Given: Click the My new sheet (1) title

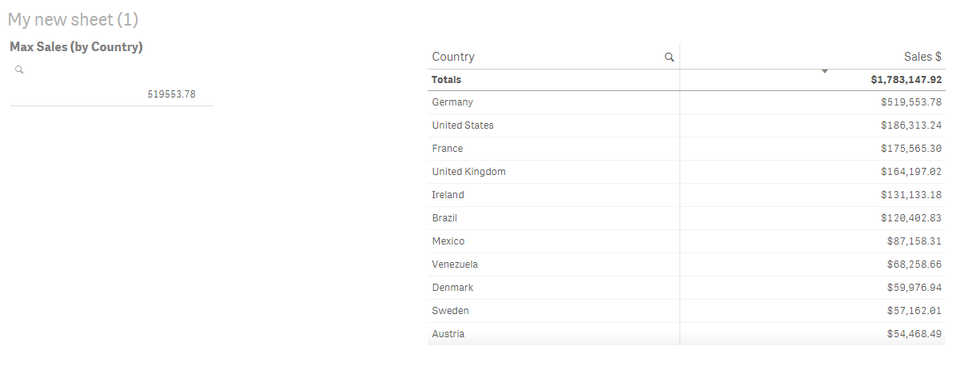Looking at the screenshot, I should tap(73, 20).
